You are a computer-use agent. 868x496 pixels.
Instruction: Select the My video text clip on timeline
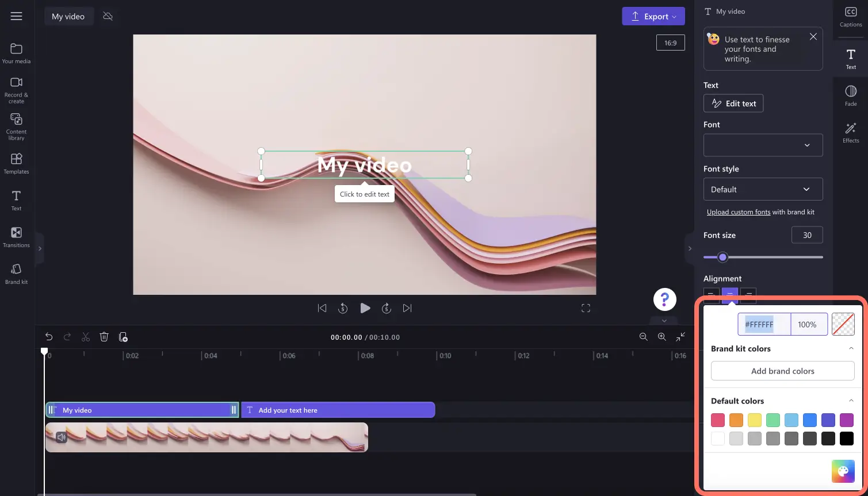pyautogui.click(x=142, y=410)
